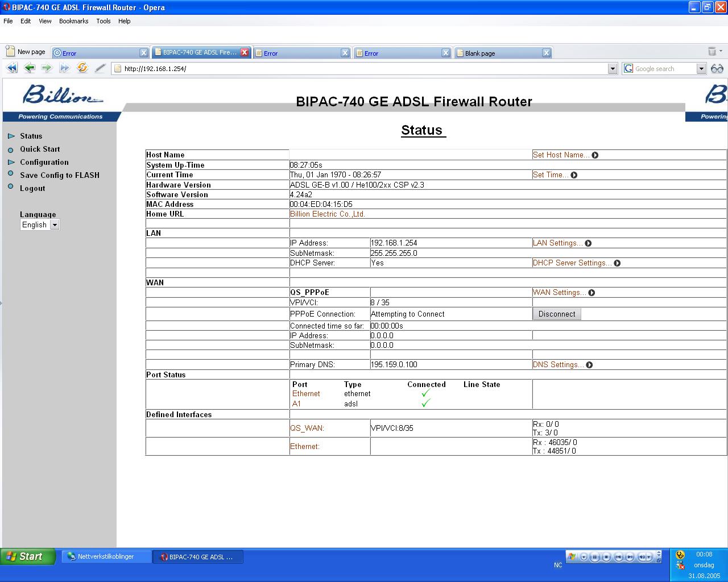
Task: Click the messenger tray icon with red X
Action: pos(680,565)
